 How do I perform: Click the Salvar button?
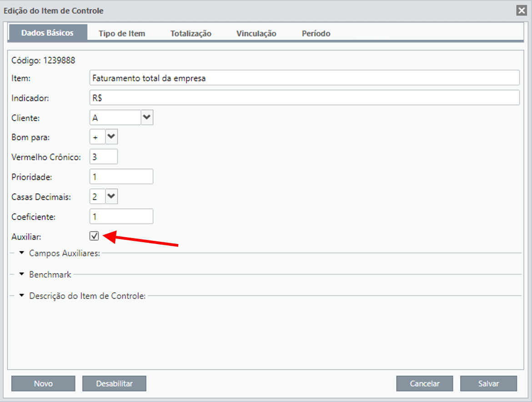[488, 383]
